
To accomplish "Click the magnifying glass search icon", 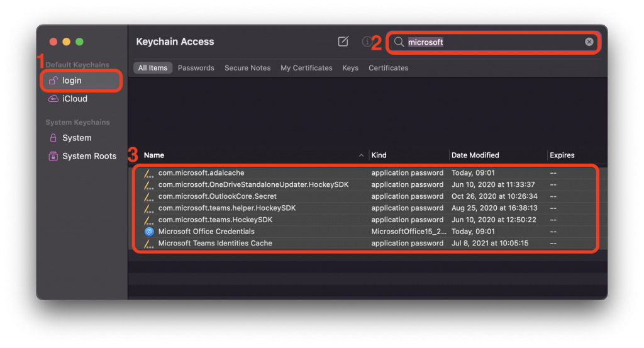I will point(399,42).
